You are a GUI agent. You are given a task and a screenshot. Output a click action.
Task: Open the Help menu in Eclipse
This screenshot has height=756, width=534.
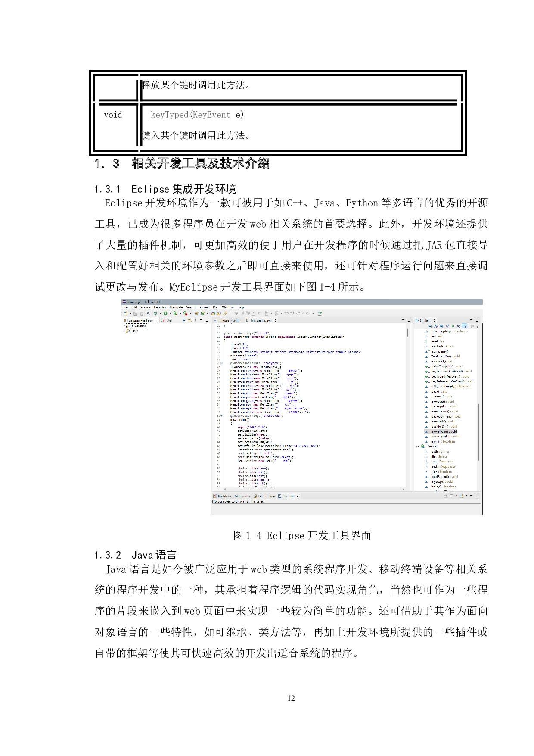pyautogui.click(x=241, y=307)
